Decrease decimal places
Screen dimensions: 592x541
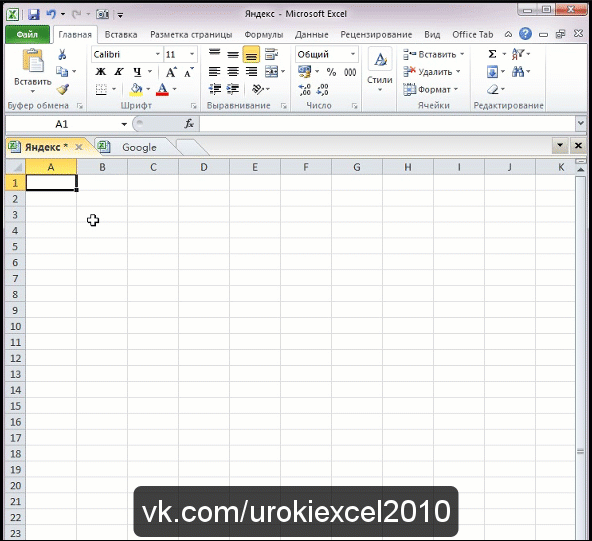[322, 89]
